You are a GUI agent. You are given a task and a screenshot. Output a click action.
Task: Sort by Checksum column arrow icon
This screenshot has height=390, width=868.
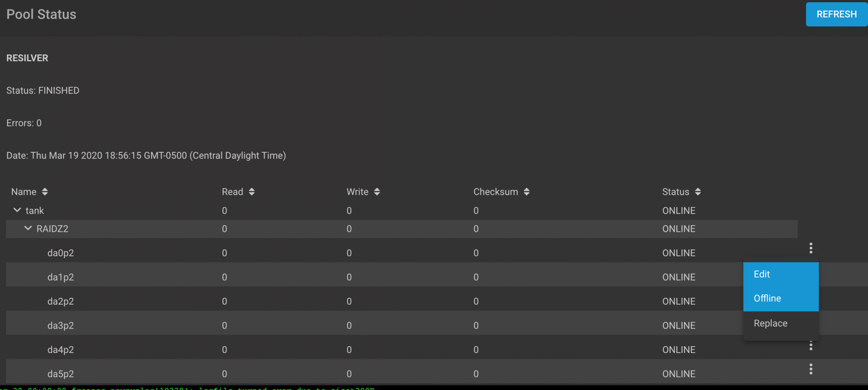[x=527, y=192]
